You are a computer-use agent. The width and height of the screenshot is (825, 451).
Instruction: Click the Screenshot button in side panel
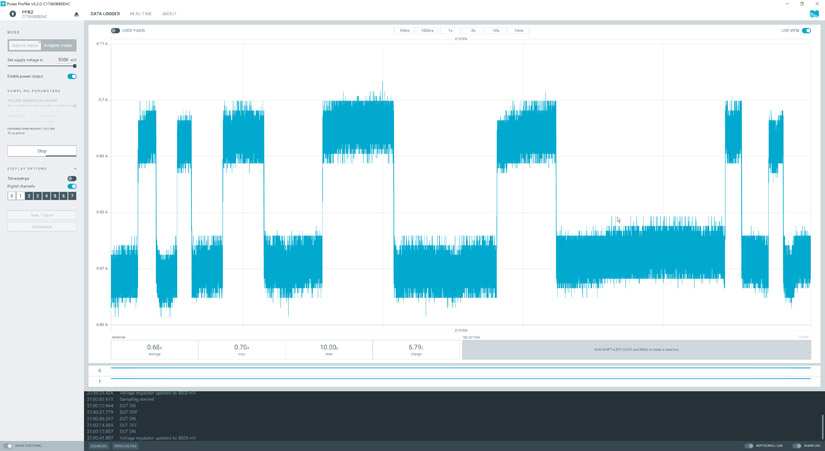click(42, 227)
